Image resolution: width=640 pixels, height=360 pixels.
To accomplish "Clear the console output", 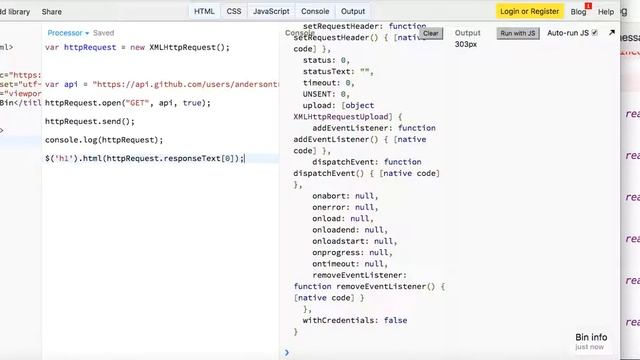I will pos(431,33).
